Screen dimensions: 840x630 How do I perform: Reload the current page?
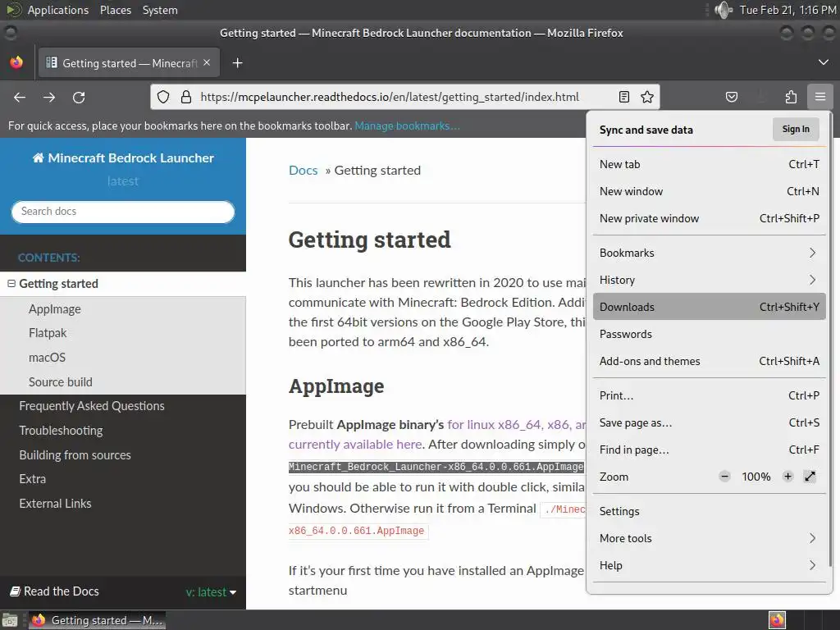[x=79, y=97]
